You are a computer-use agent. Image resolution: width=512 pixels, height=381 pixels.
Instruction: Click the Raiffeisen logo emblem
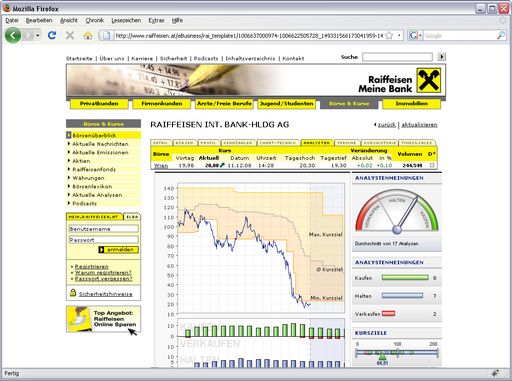point(429,80)
